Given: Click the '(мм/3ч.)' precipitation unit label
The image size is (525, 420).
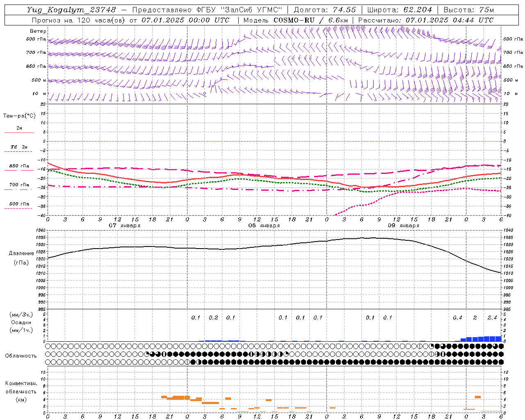Looking at the screenshot, I should pos(21,315).
